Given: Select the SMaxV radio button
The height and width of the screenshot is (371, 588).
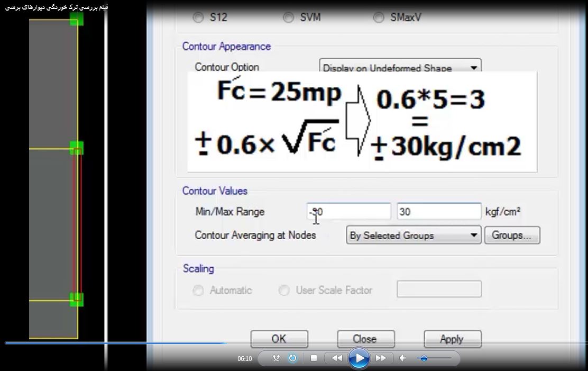Looking at the screenshot, I should click(379, 18).
